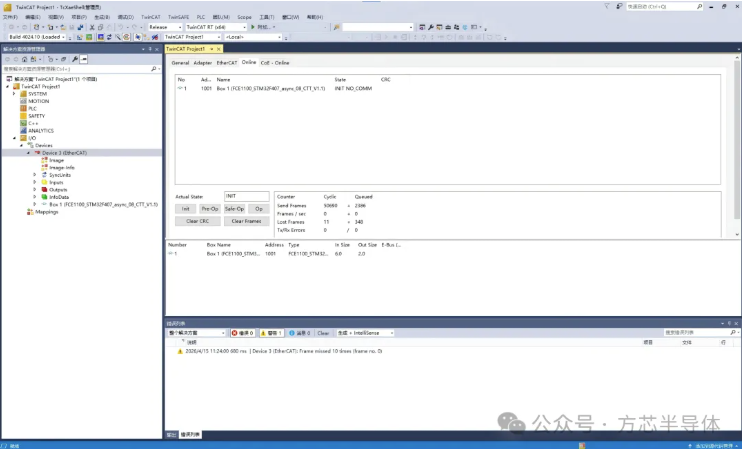Switch to the EtherCAT tab

click(x=227, y=62)
